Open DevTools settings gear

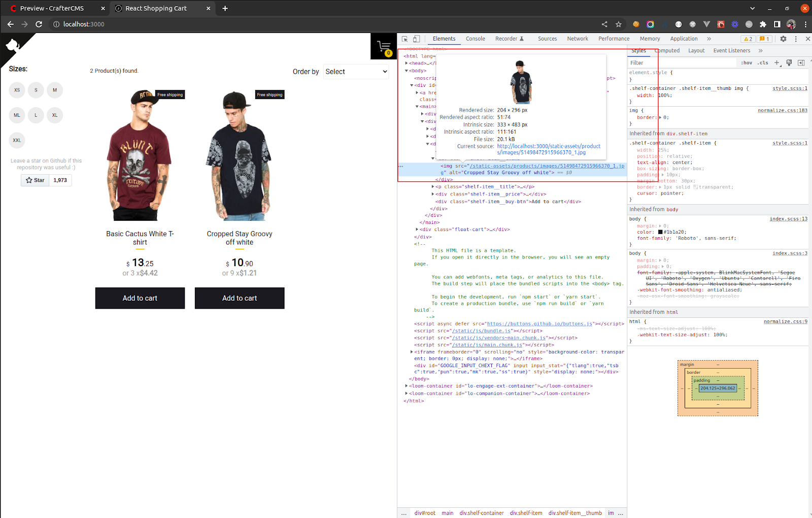click(783, 39)
